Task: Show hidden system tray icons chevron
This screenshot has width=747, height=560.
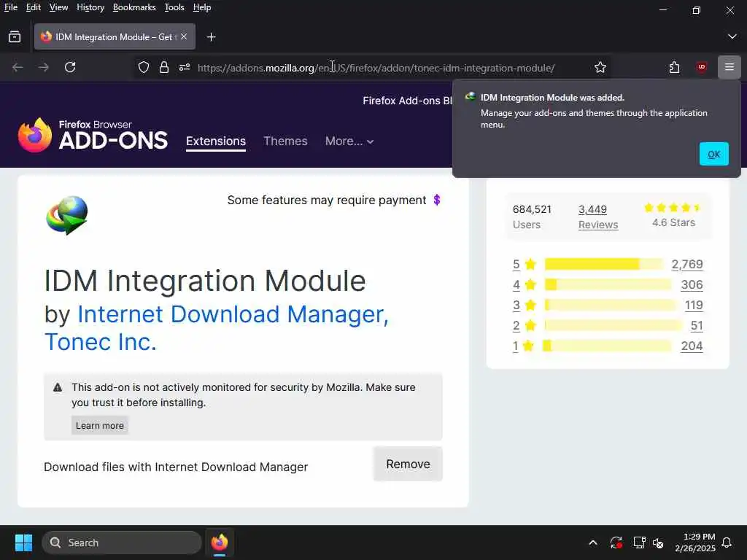Action: (x=593, y=542)
